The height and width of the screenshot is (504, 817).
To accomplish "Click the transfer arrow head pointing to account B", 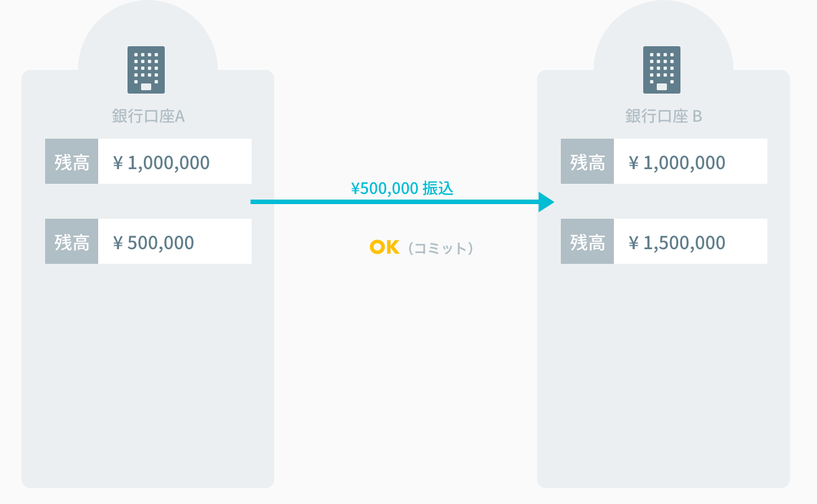I will [x=546, y=202].
